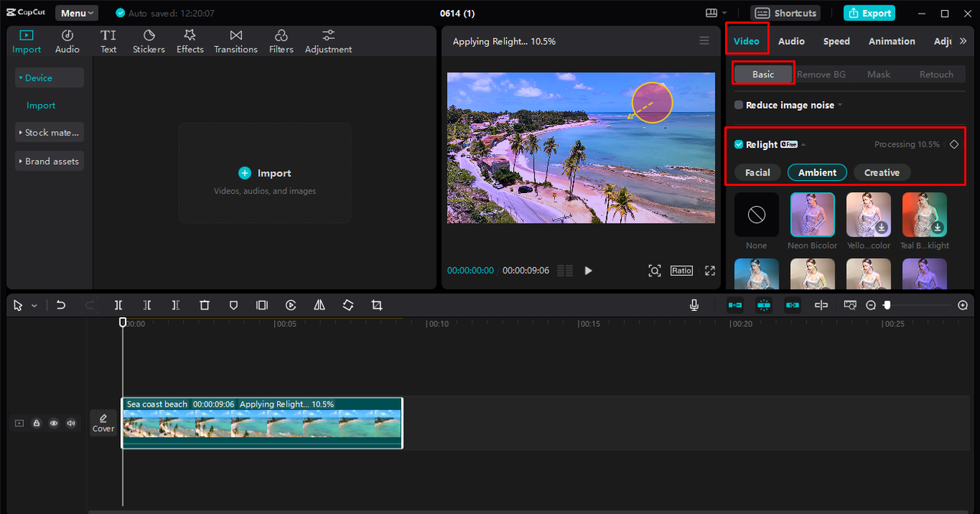Uncheck the Relight checkbox
Image resolution: width=980 pixels, height=514 pixels.
739,145
